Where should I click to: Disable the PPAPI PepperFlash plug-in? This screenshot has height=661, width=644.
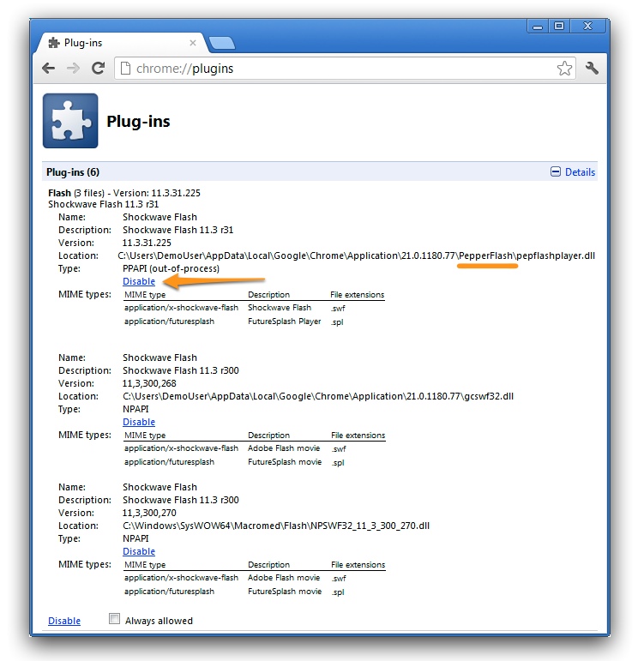click(139, 281)
